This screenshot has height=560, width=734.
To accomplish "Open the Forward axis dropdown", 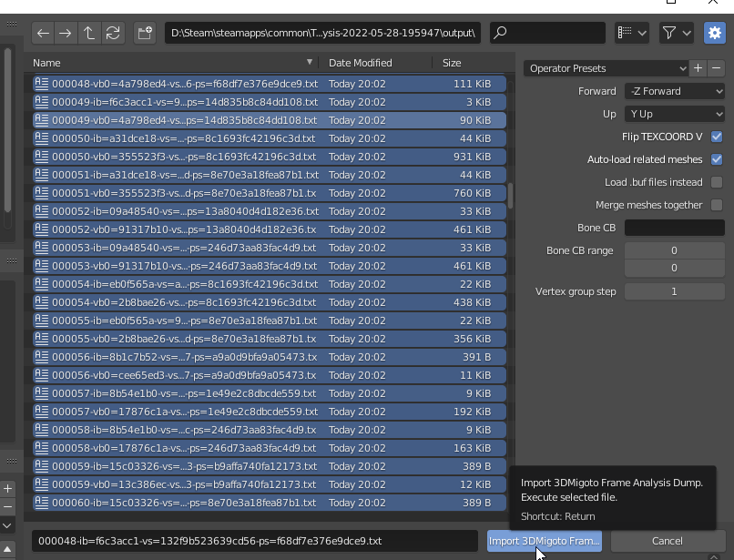I will tap(675, 91).
